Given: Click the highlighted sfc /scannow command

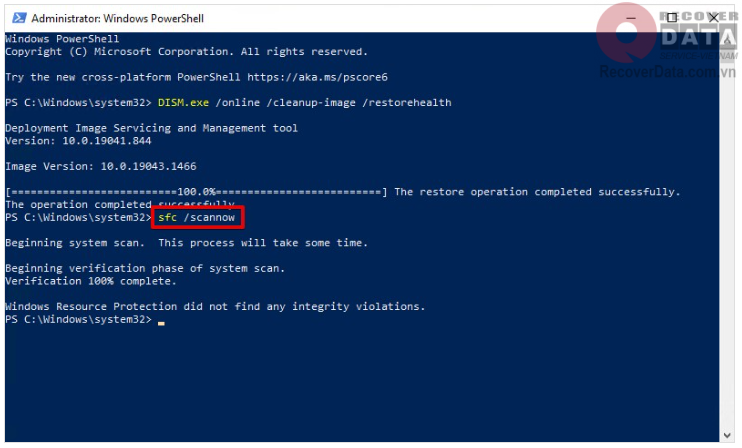Looking at the screenshot, I should point(198,217).
